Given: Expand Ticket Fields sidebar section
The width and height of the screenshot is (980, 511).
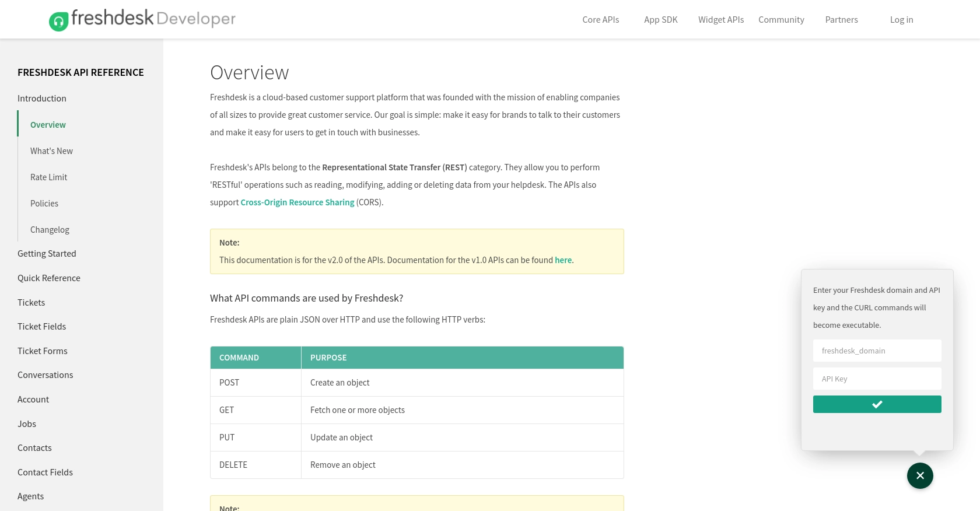Looking at the screenshot, I should [41, 327].
